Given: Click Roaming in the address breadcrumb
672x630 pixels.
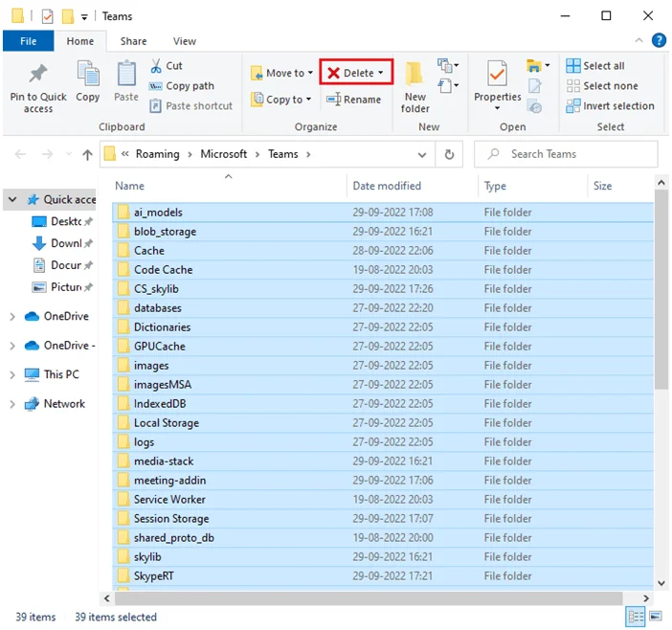Looking at the screenshot, I should pyautogui.click(x=158, y=154).
